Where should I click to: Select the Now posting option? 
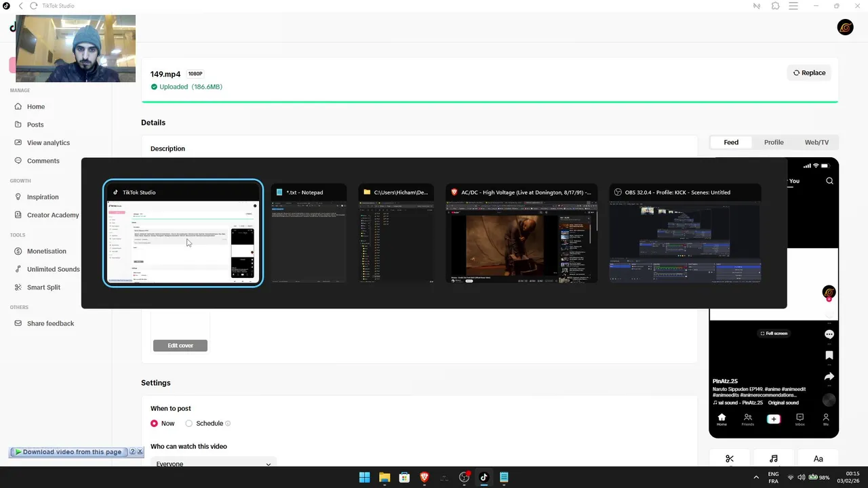[x=155, y=424]
